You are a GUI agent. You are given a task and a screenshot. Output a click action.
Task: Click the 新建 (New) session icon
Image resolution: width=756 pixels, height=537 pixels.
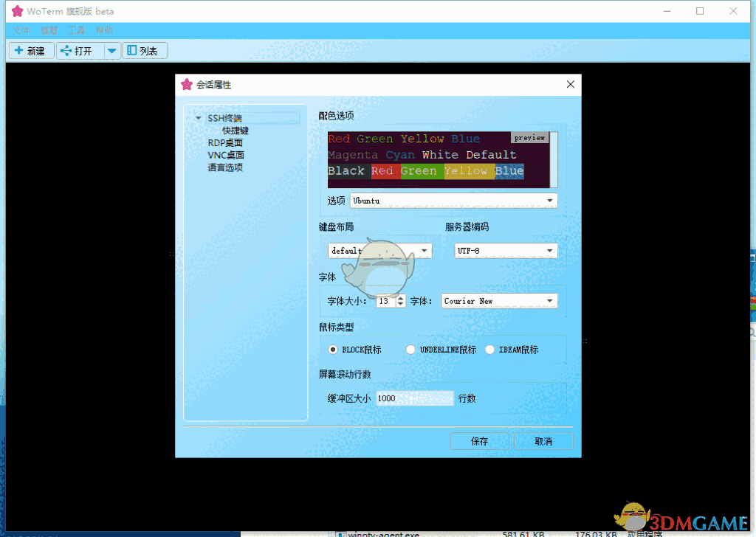[x=18, y=51]
